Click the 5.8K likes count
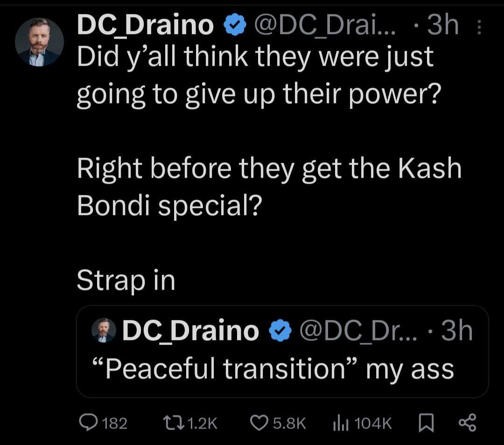The image size is (504, 445). point(289,423)
